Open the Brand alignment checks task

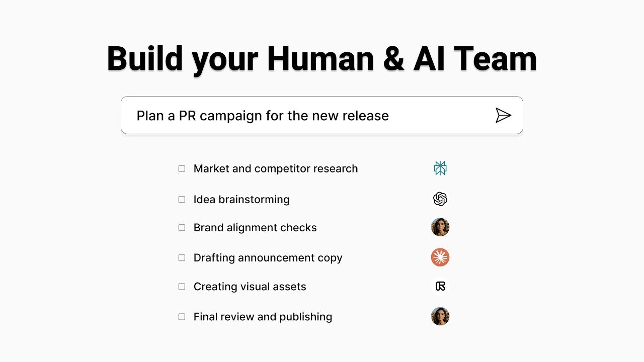click(255, 228)
